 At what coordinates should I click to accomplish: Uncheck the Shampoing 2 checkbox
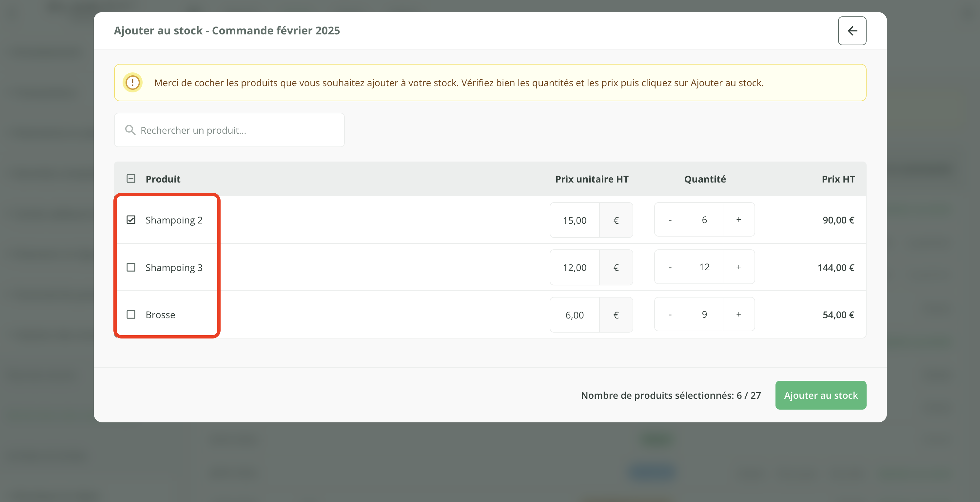pos(131,220)
